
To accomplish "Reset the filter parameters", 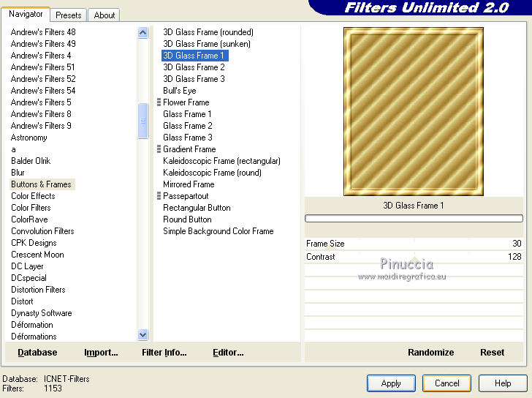I will (492, 353).
